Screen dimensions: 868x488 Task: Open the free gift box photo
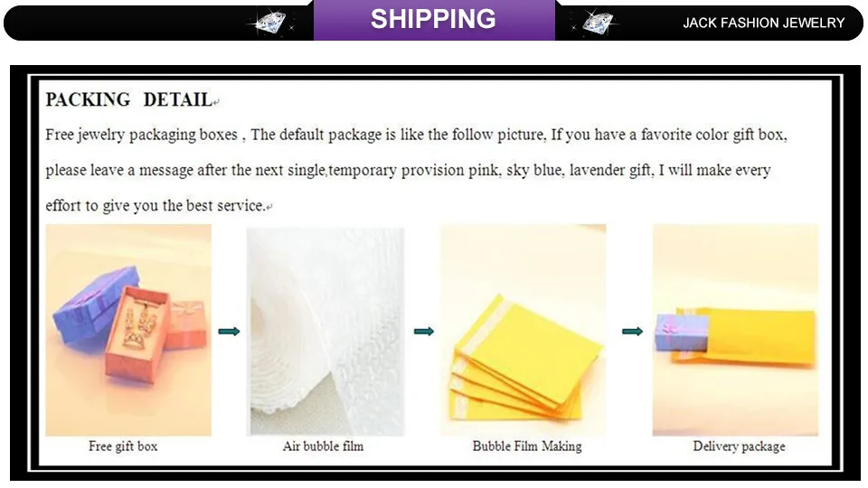pos(128,330)
